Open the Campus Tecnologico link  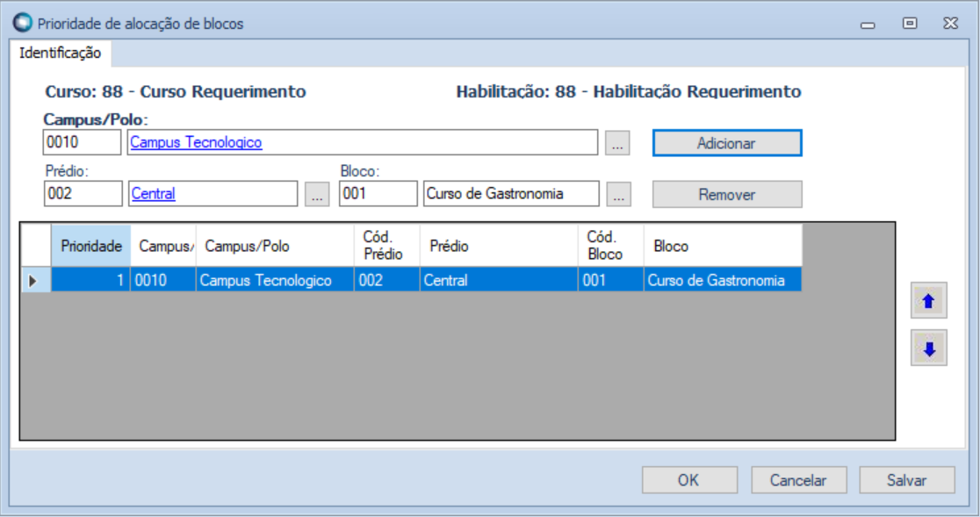click(x=196, y=142)
